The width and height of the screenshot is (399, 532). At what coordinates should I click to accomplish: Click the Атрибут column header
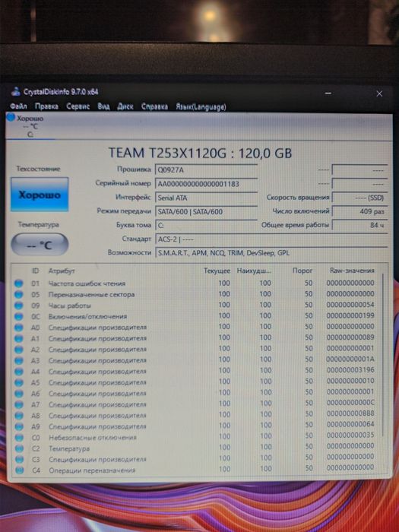coord(62,271)
